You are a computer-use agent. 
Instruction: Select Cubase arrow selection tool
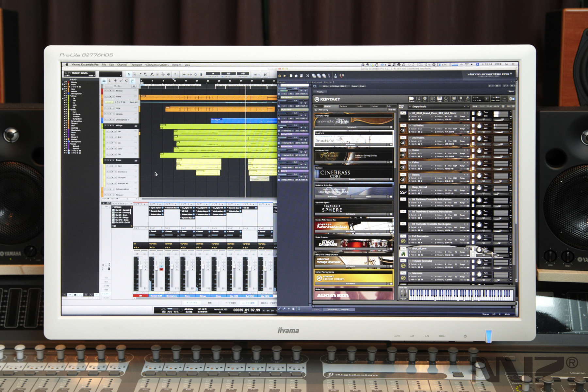point(129,74)
